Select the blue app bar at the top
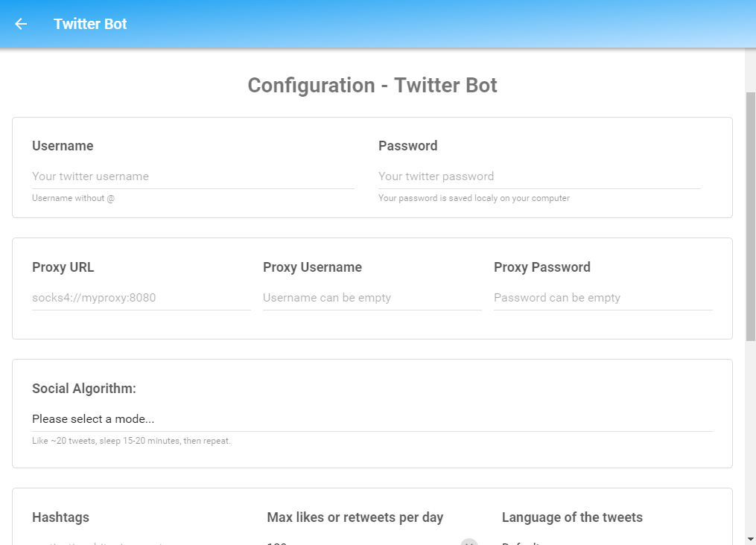The image size is (756, 545). pyautogui.click(x=372, y=23)
